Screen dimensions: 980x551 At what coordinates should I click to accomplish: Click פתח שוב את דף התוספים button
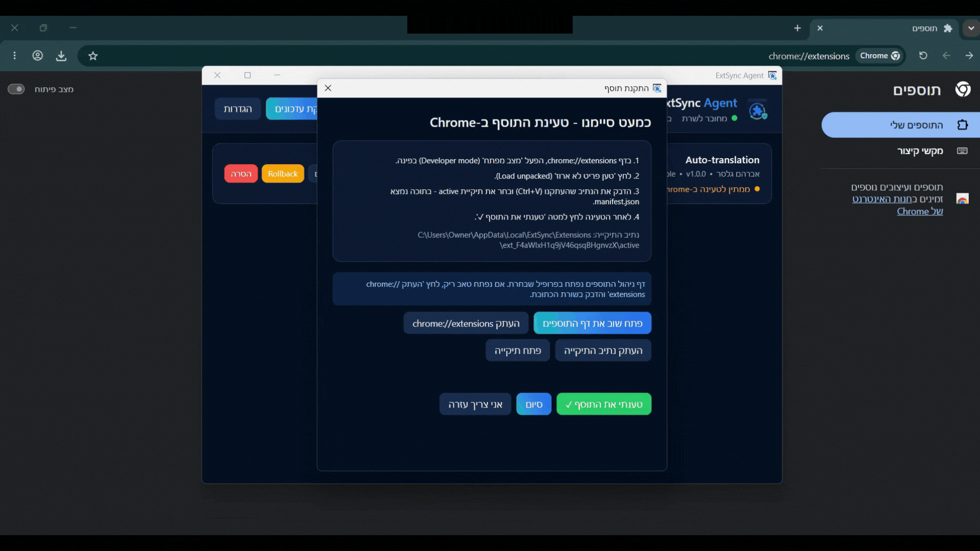[592, 323]
